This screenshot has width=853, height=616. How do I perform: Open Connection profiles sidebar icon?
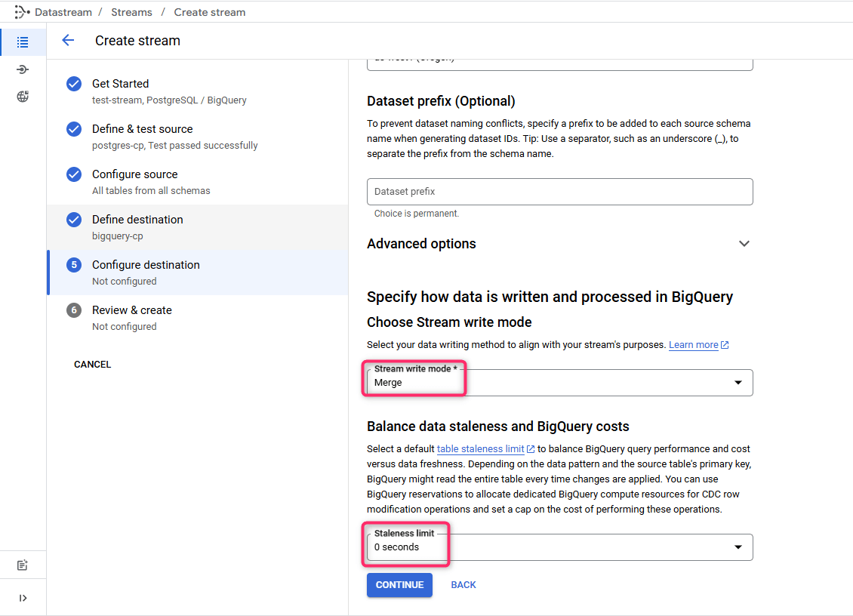coord(23,69)
